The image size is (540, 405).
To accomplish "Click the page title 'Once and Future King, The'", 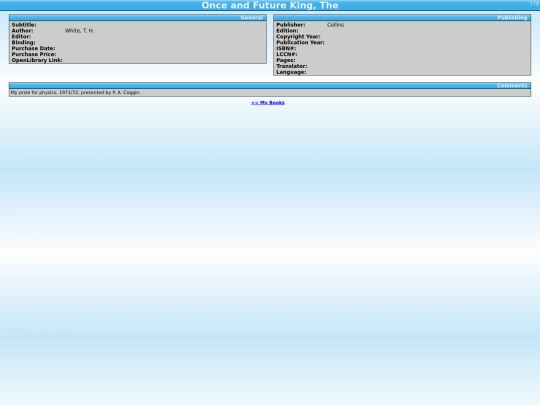I will [270, 5].
